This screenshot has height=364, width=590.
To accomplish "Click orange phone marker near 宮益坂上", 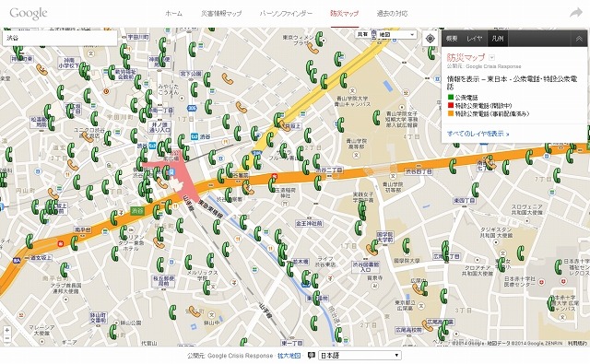I will [x=285, y=125].
